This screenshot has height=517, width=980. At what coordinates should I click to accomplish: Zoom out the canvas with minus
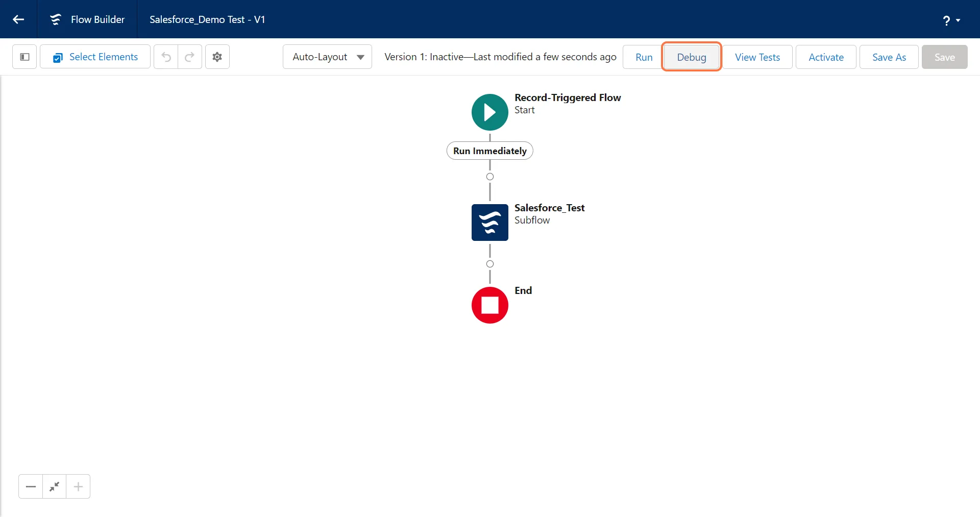click(x=31, y=486)
